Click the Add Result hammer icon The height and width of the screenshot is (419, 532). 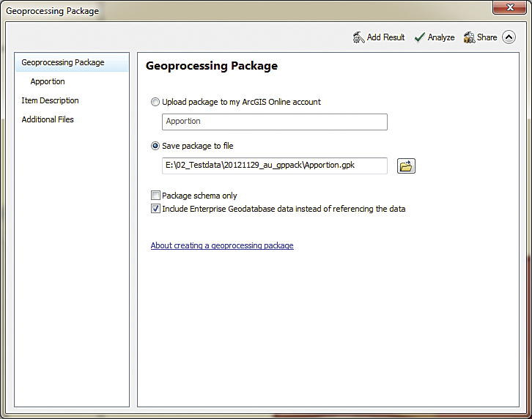[358, 37]
